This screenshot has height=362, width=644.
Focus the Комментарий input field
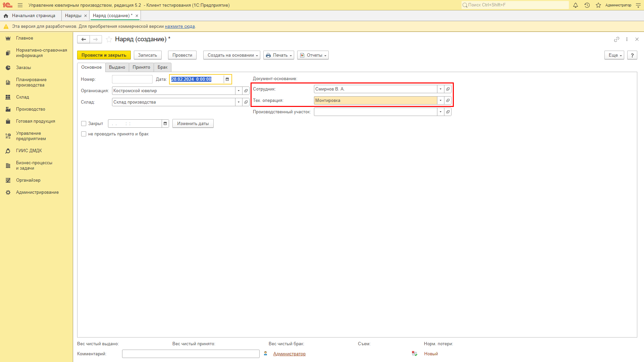point(191,354)
